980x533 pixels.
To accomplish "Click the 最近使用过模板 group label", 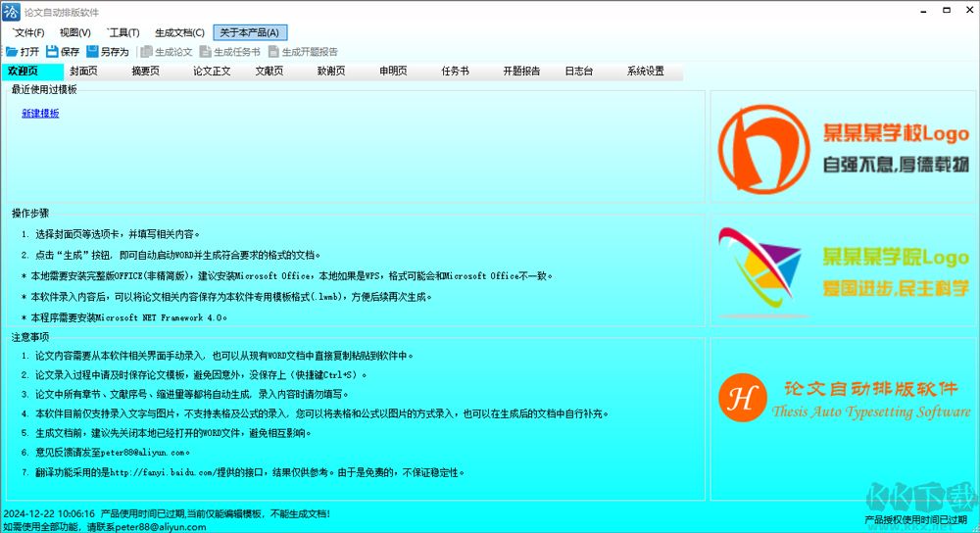I will pos(44,89).
